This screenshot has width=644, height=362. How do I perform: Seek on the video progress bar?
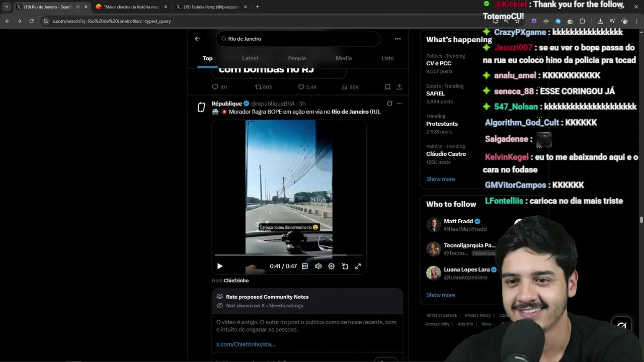tap(289, 255)
